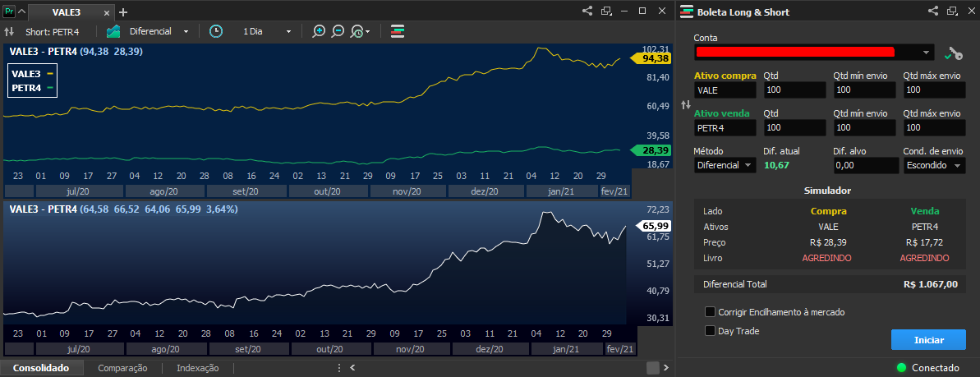980x377 pixels.
Task: Zoom out on the chart
Action: click(338, 31)
